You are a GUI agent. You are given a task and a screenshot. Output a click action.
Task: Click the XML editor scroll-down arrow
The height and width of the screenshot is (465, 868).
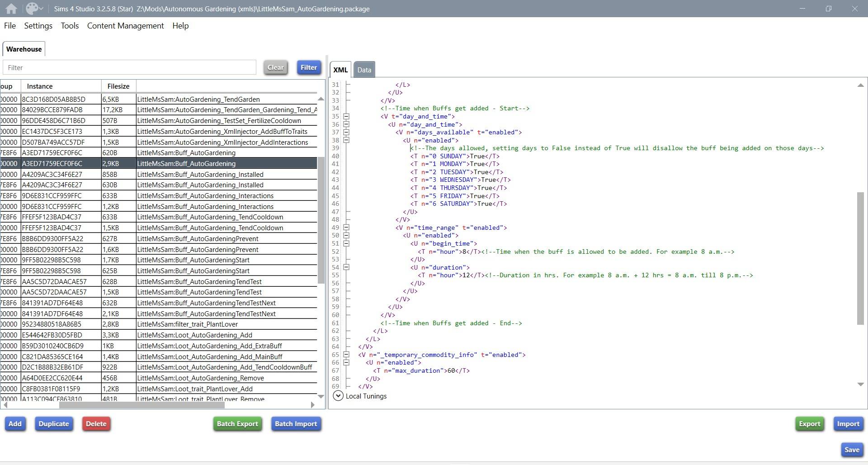860,384
